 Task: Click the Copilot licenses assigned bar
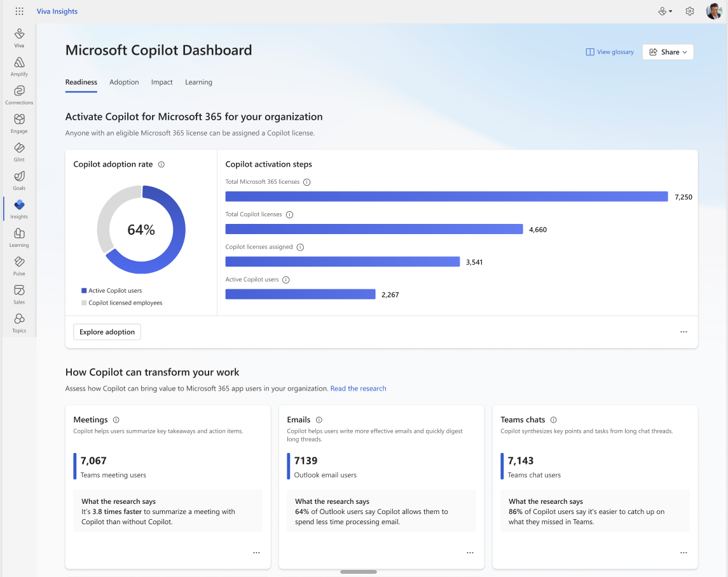click(x=343, y=262)
